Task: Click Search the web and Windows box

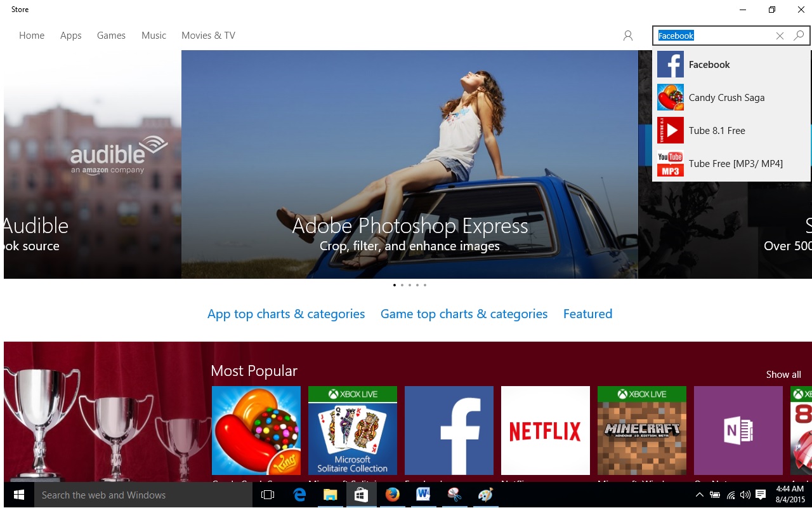Action: point(144,495)
